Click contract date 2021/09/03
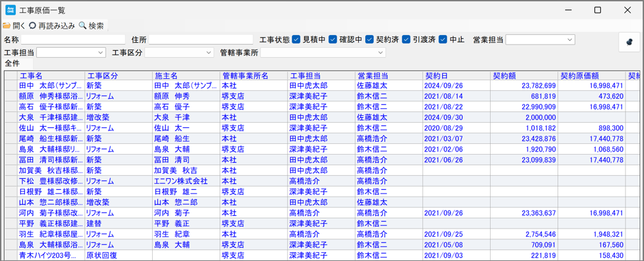The height and width of the screenshot is (261, 644). pyautogui.click(x=442, y=255)
